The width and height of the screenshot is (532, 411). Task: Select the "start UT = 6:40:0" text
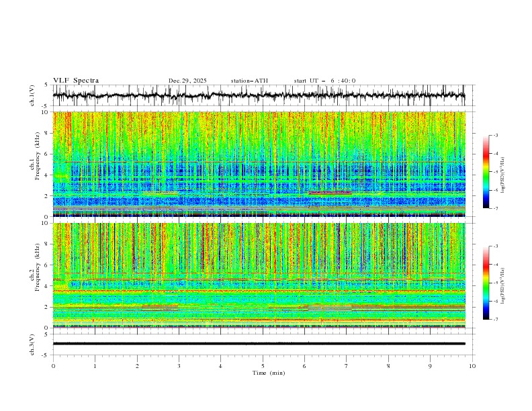[324, 81]
